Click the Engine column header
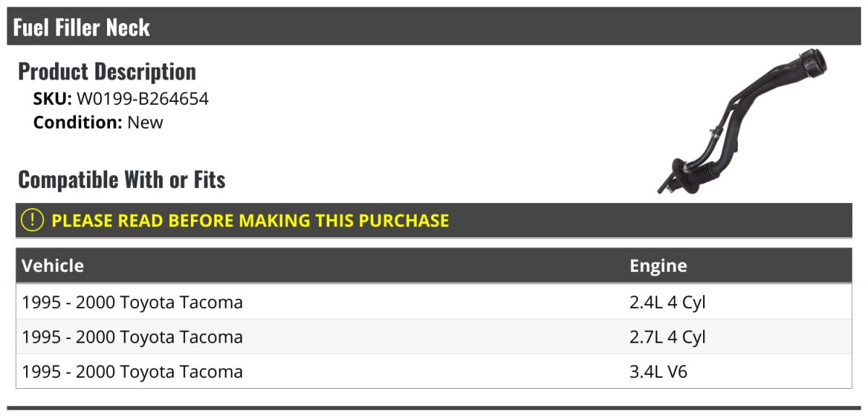 pyautogui.click(x=658, y=265)
